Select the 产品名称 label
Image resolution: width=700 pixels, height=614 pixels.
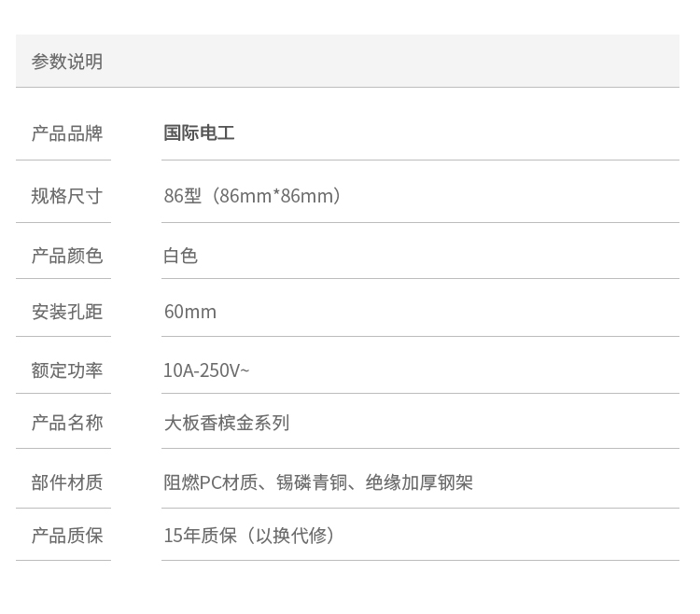tap(67, 423)
